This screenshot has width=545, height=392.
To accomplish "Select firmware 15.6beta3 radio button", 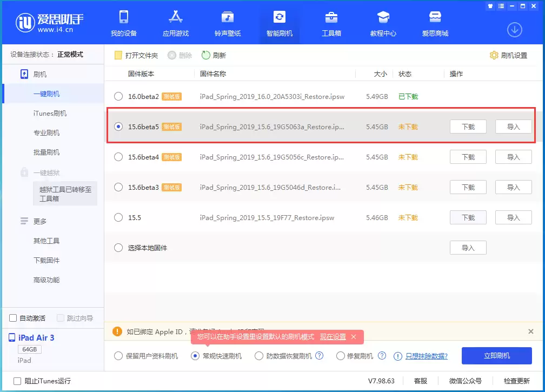I will click(x=118, y=187).
